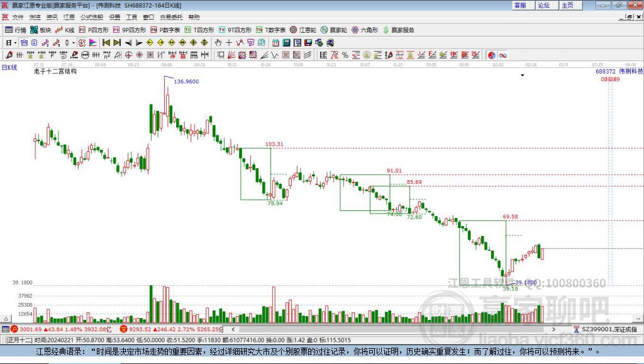The height and width of the screenshot is (364, 644).
Task: Expand the candlestick style dropdown arrow
Action: [x=74, y=43]
